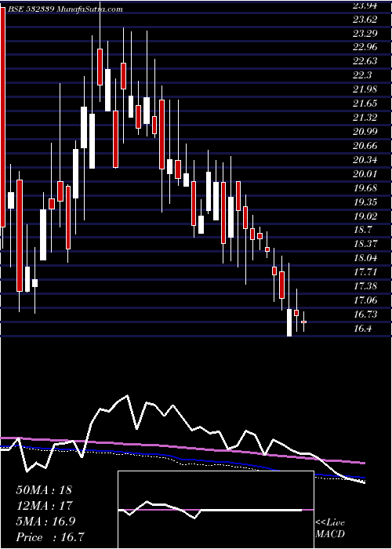Click the 20.01 price axis label

click(x=365, y=174)
